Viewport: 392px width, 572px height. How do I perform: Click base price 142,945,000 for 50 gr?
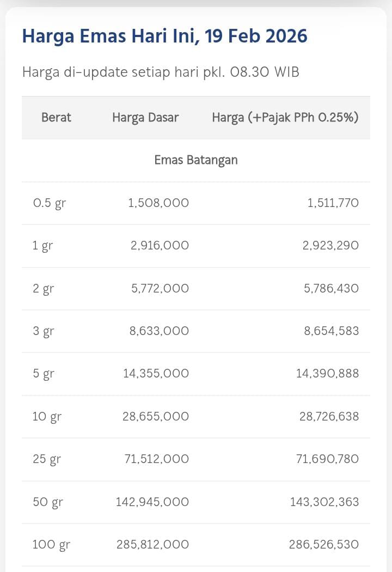point(152,502)
